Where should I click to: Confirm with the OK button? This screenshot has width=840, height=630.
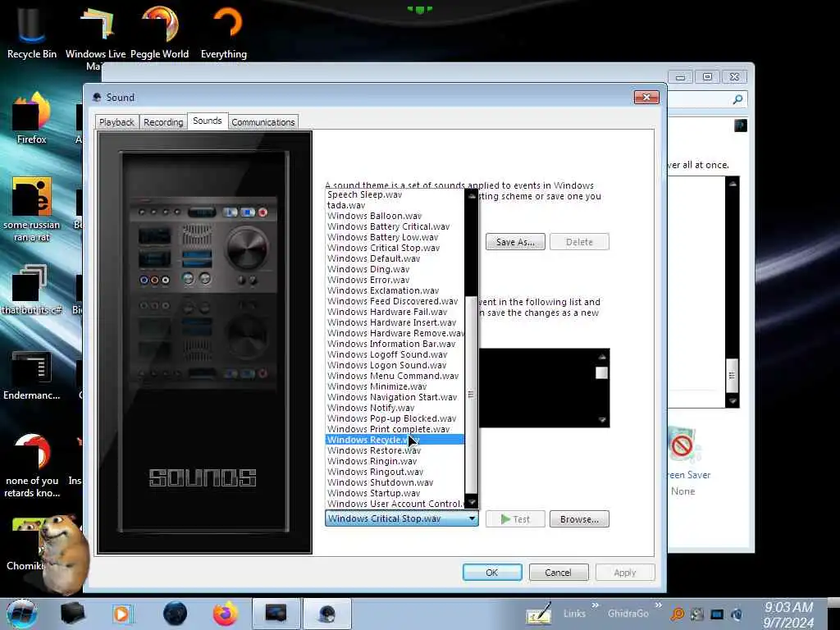click(492, 572)
